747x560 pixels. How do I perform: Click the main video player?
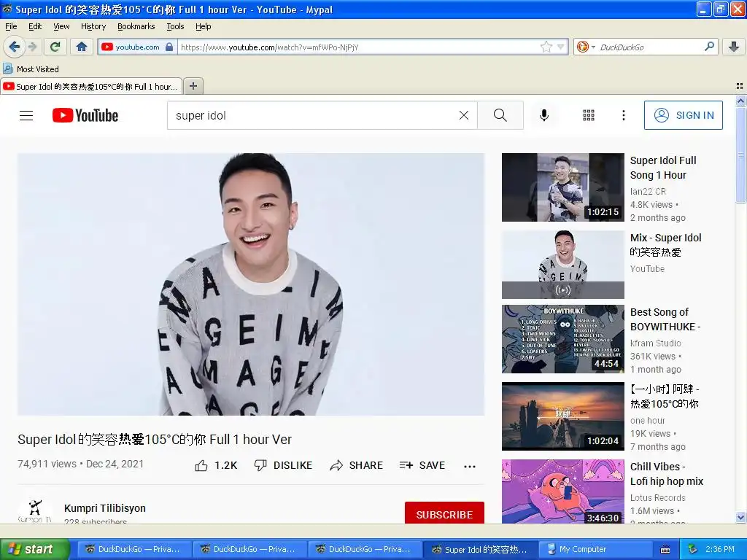pyautogui.click(x=251, y=284)
